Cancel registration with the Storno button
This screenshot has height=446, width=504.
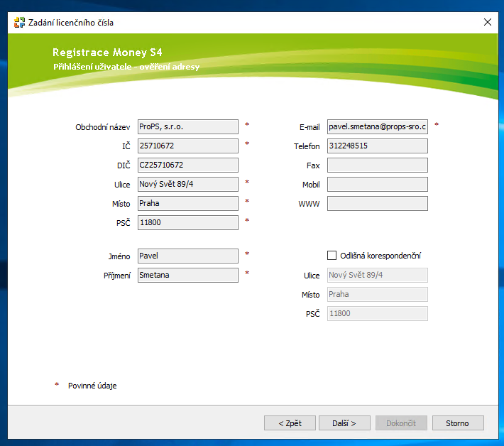tap(457, 423)
